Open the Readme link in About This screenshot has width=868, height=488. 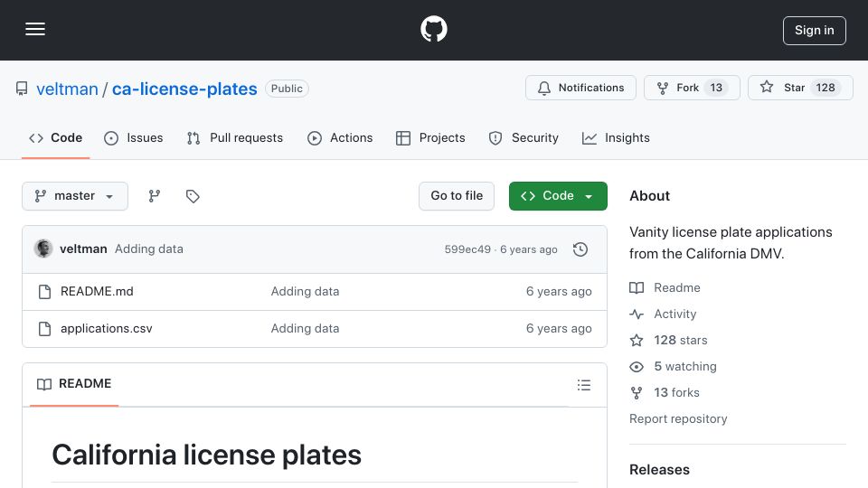click(665, 287)
